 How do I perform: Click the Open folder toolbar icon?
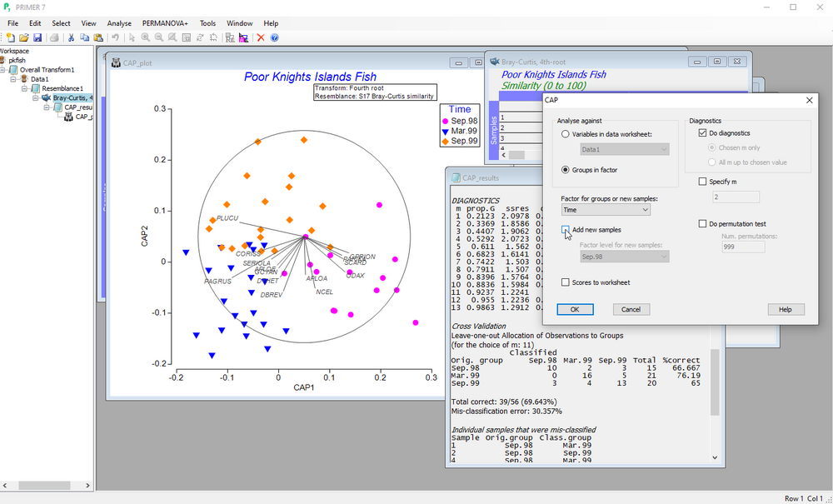(x=24, y=37)
